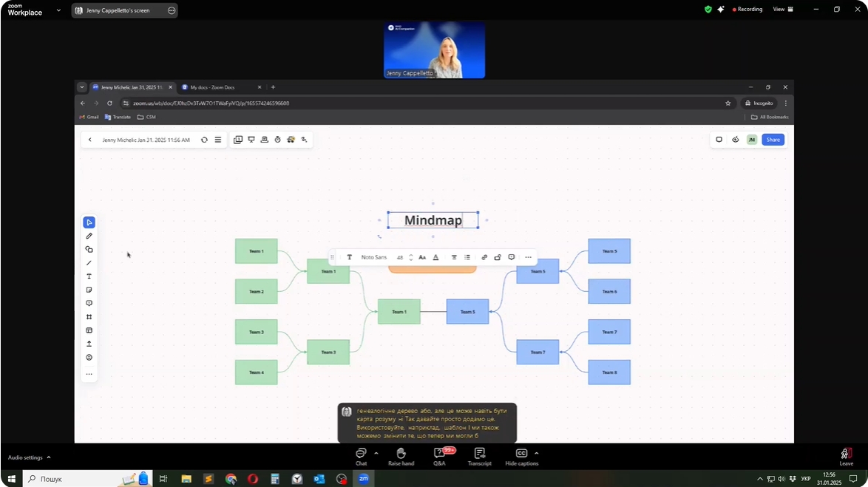Go back from the whiteboard using the arrow
Screen dimensions: 868x487
click(90, 140)
